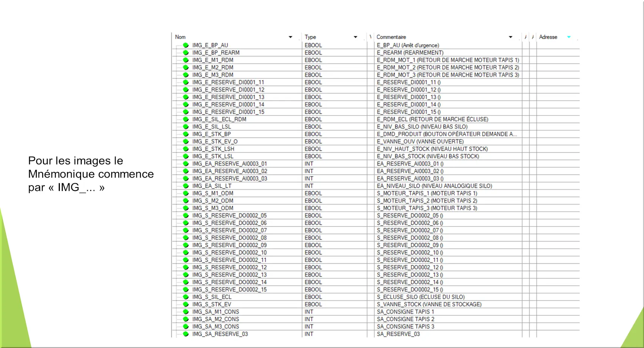Select variable IMG_E_RESERVE_DI0001_14
The height and width of the screenshot is (348, 644).
point(228,105)
